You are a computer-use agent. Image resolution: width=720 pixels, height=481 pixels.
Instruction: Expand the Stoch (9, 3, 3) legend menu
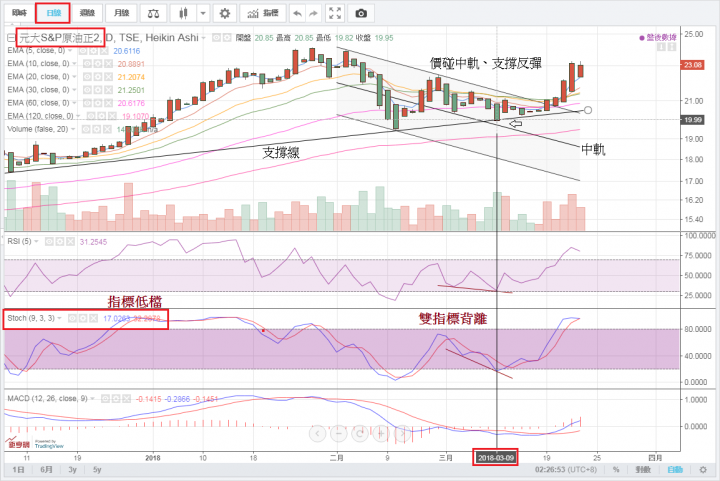click(x=60, y=318)
